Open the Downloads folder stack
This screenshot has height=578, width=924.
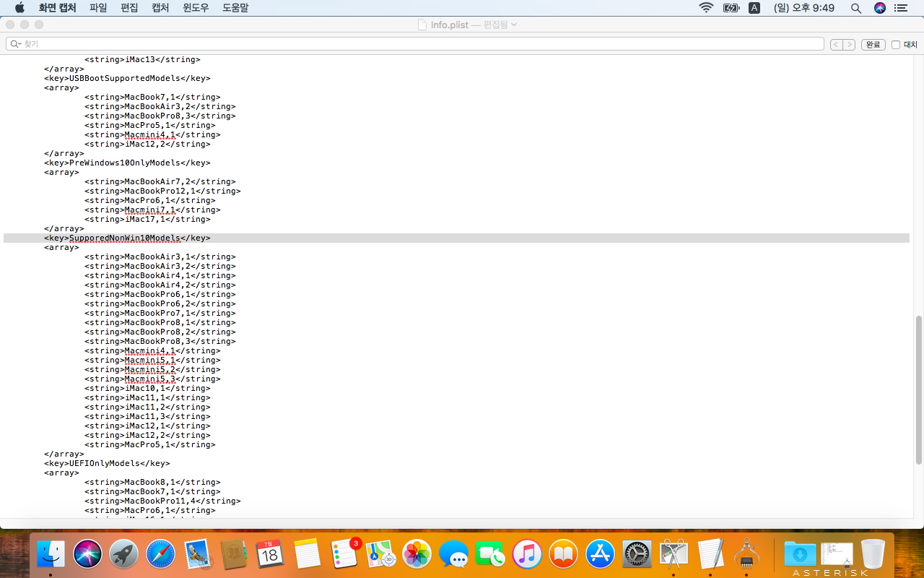click(x=800, y=555)
